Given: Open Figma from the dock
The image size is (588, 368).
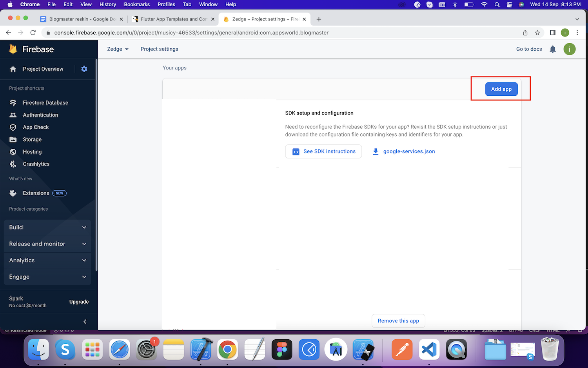Looking at the screenshot, I should (282, 349).
